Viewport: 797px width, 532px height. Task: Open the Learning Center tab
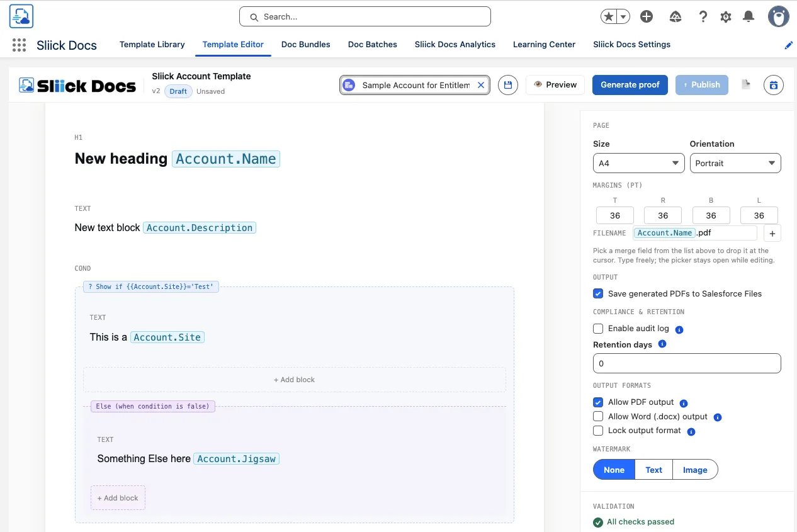tap(544, 45)
